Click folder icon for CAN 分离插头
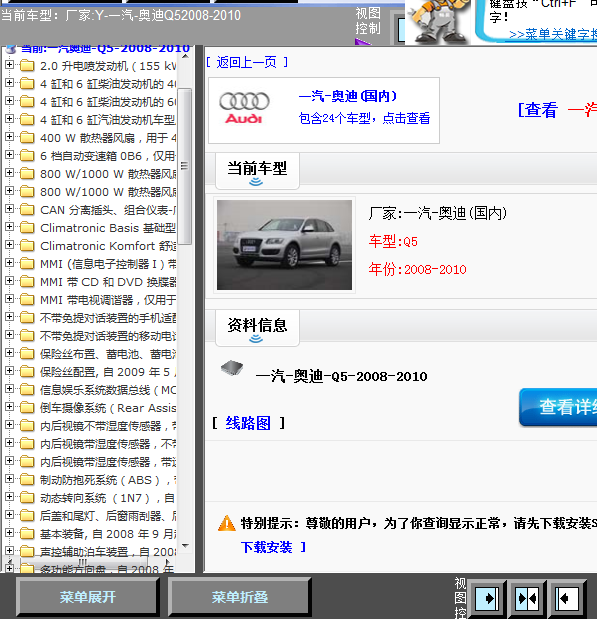 click(27, 210)
